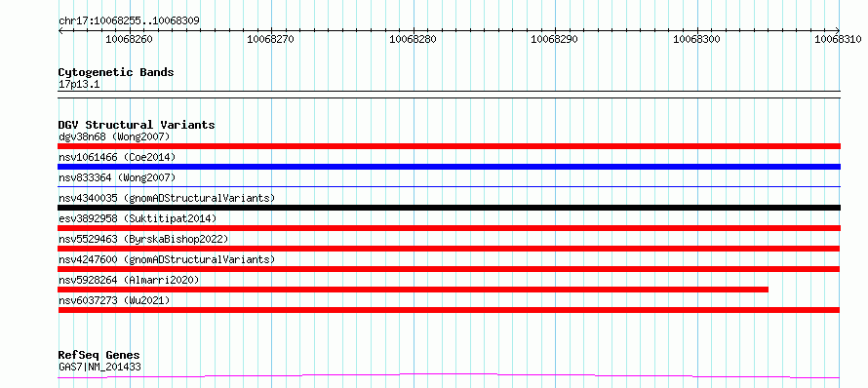This screenshot has height=388, width=868.
Task: Click the red bar for nsv4247600
Action: (449, 269)
